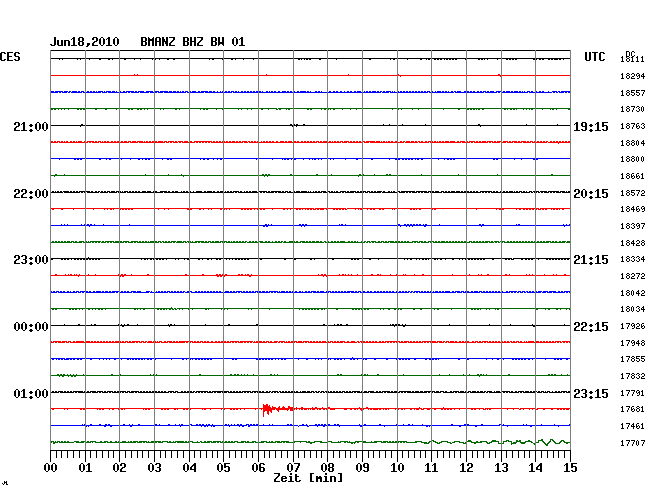Click the x-axis minute tick label "14"
Viewport: 650px width, 494px height.
(536, 468)
